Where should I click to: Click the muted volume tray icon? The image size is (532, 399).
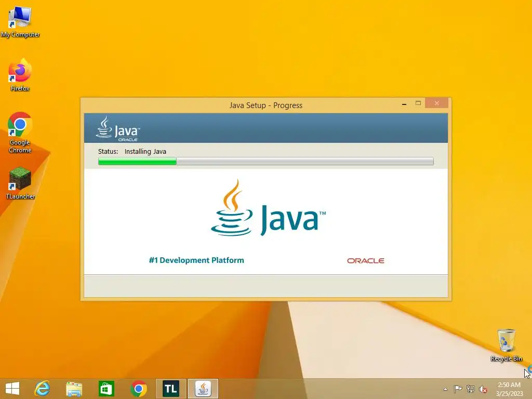483,389
